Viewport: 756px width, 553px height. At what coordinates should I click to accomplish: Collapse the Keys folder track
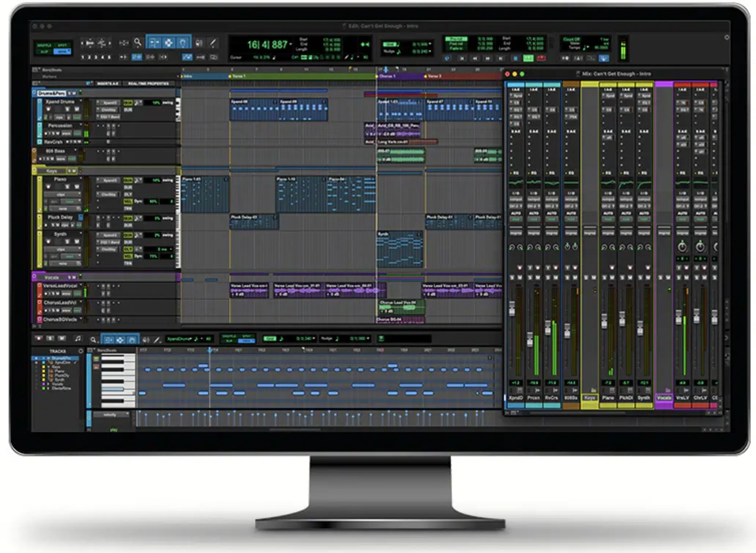coord(34,170)
